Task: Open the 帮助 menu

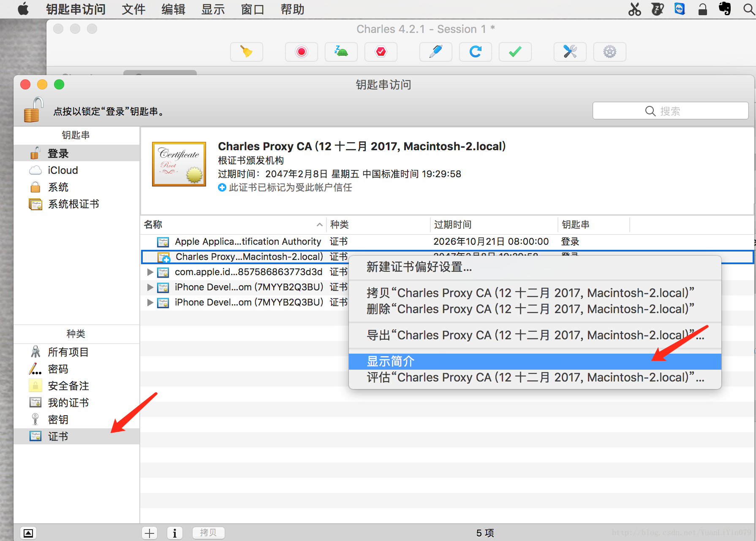Action: (292, 9)
